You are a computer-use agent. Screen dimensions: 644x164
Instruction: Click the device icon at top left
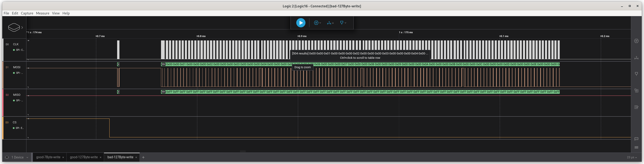tap(14, 28)
